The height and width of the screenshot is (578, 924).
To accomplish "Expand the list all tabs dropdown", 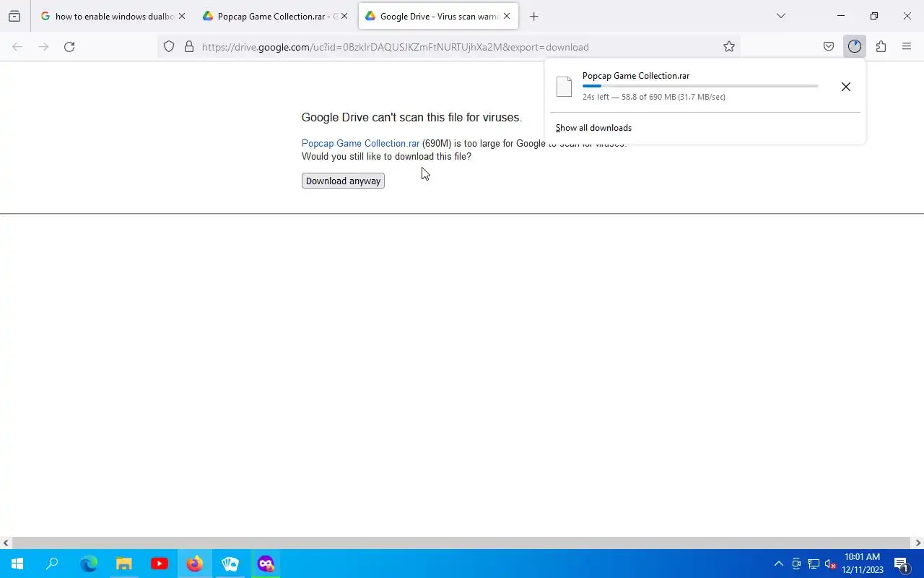I will [x=780, y=16].
